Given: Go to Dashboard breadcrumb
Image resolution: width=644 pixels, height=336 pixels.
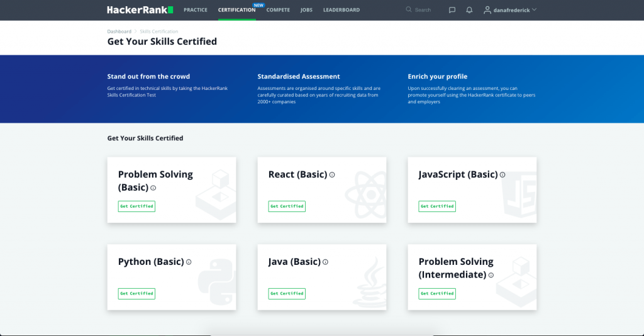Looking at the screenshot, I should point(119,31).
